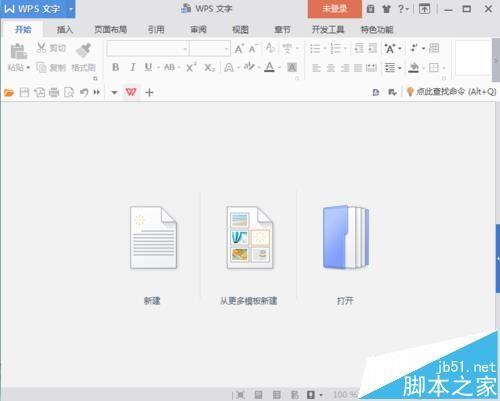500x401 pixels.
Task: Open the 章节 tab
Action: [282, 30]
